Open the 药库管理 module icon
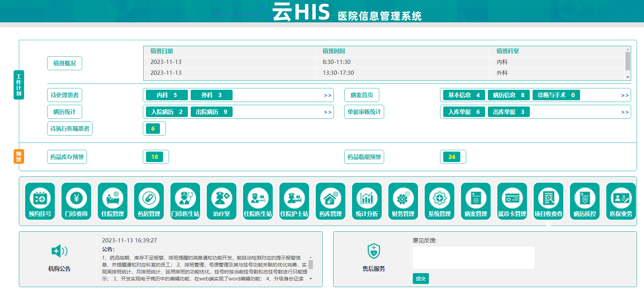This screenshot has height=292, width=644. pyautogui.click(x=331, y=201)
